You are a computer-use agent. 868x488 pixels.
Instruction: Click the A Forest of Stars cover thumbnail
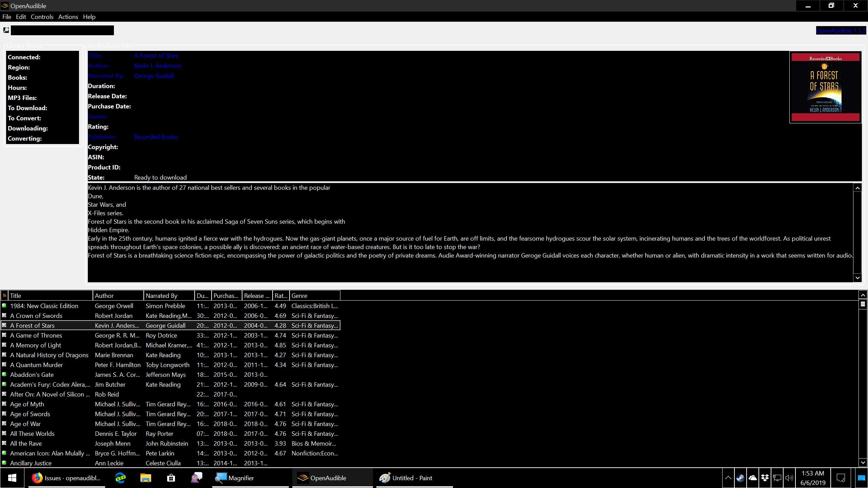[825, 87]
